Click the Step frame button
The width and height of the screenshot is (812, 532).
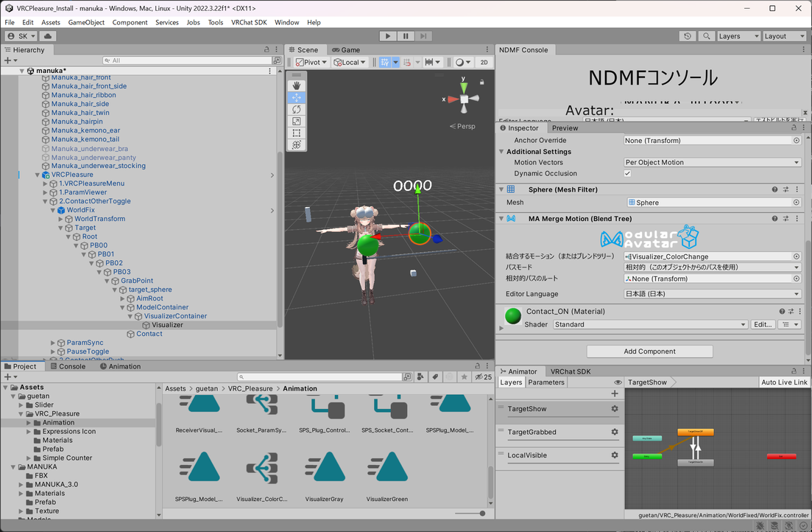tap(423, 36)
